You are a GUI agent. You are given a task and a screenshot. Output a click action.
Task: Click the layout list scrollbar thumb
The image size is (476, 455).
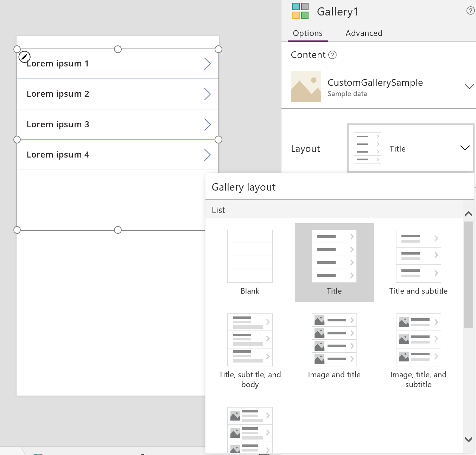(469, 275)
